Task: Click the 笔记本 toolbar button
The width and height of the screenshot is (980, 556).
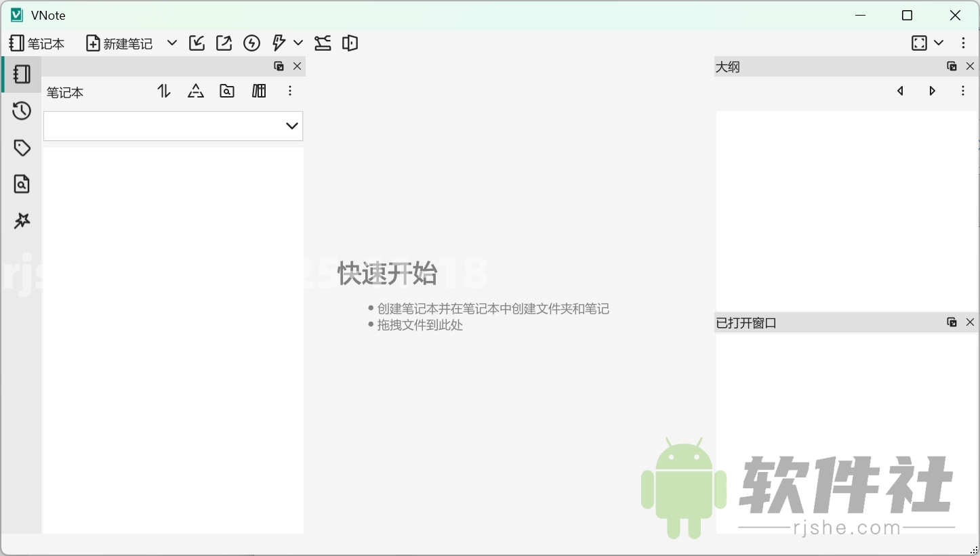Action: pyautogui.click(x=37, y=43)
